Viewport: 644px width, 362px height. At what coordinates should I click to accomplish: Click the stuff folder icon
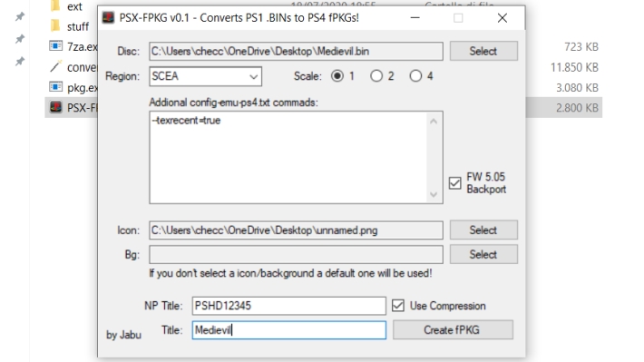click(55, 26)
